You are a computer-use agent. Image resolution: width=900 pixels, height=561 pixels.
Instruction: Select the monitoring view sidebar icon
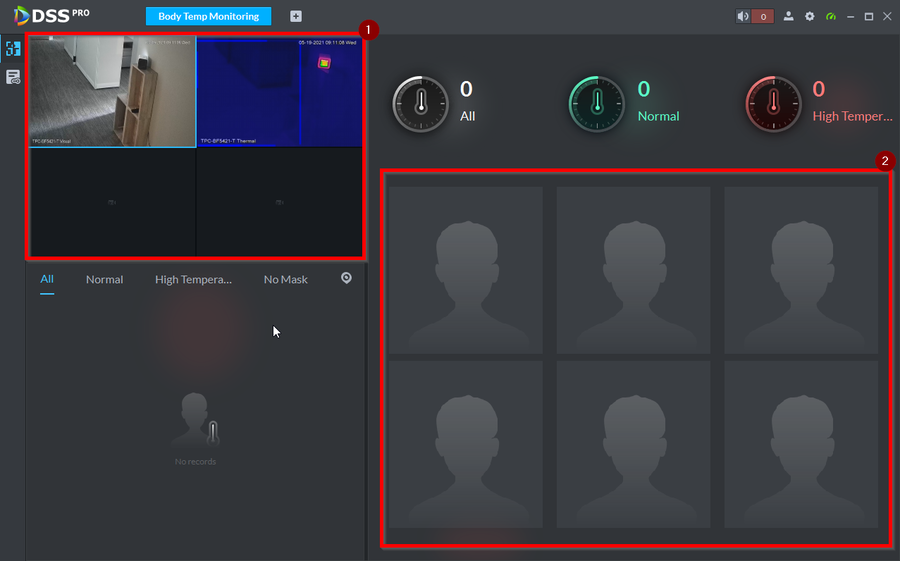coord(13,49)
